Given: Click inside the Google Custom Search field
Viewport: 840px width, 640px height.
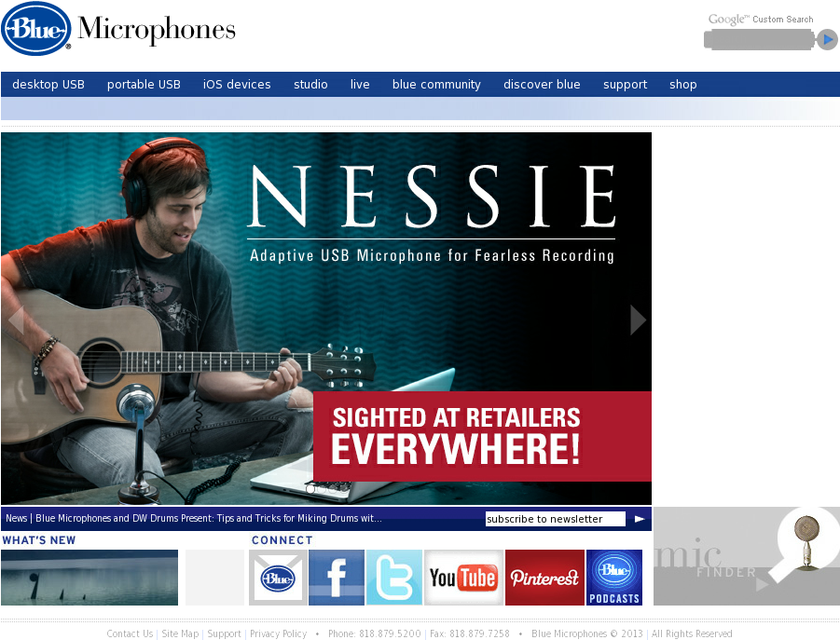Looking at the screenshot, I should click(x=759, y=40).
